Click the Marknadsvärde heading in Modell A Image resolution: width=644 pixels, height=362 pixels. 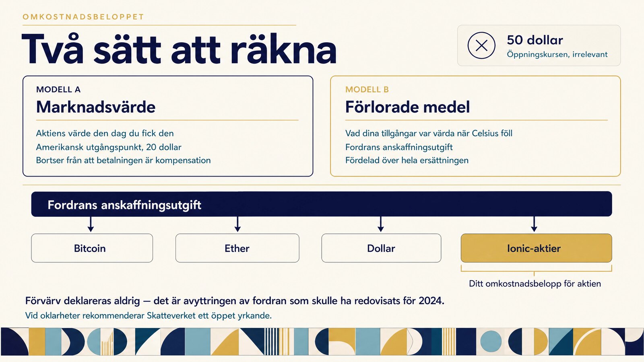(x=96, y=107)
